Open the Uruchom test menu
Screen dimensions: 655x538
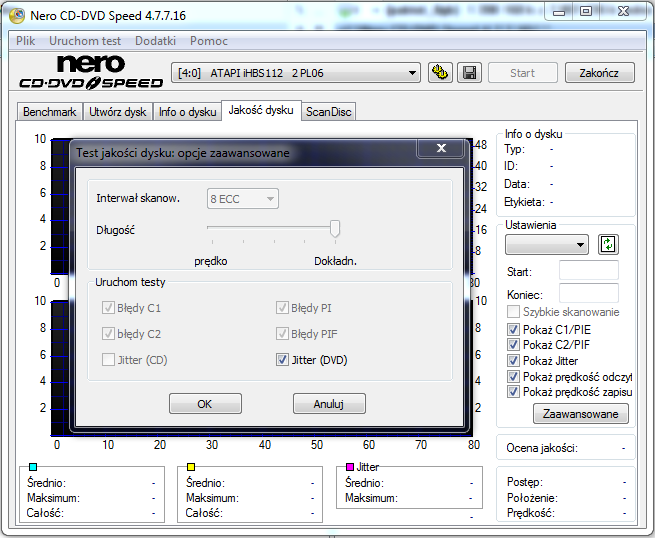[x=85, y=41]
